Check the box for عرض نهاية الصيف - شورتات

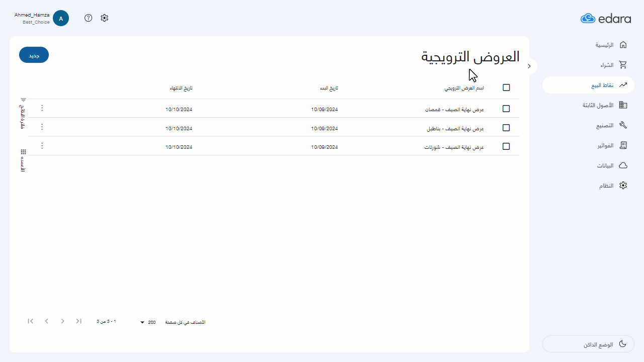(506, 146)
